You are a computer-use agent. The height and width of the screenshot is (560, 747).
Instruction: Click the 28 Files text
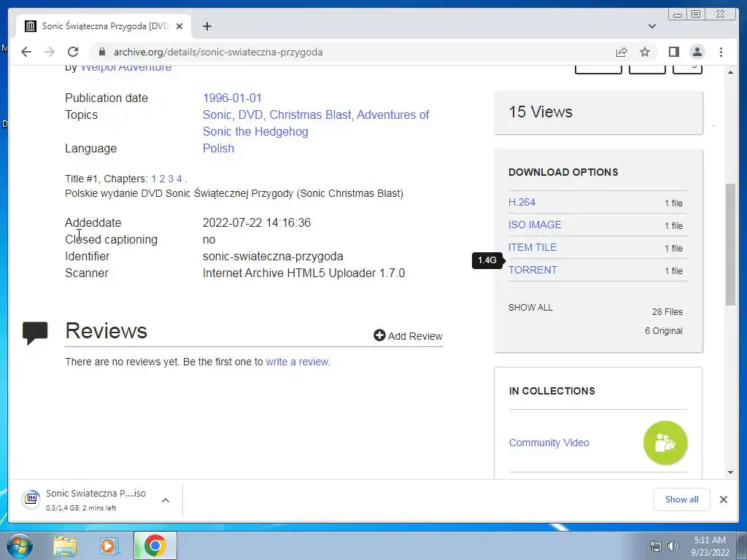[667, 312]
